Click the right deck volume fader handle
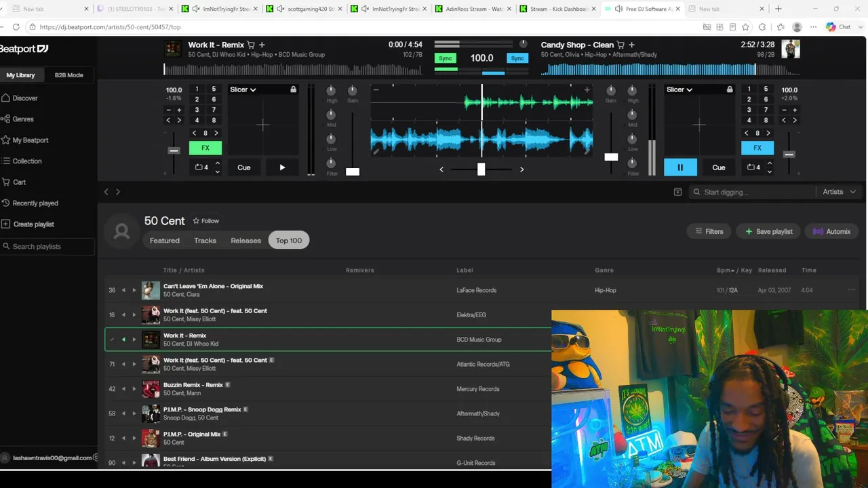This screenshot has width=868, height=488. [611, 157]
